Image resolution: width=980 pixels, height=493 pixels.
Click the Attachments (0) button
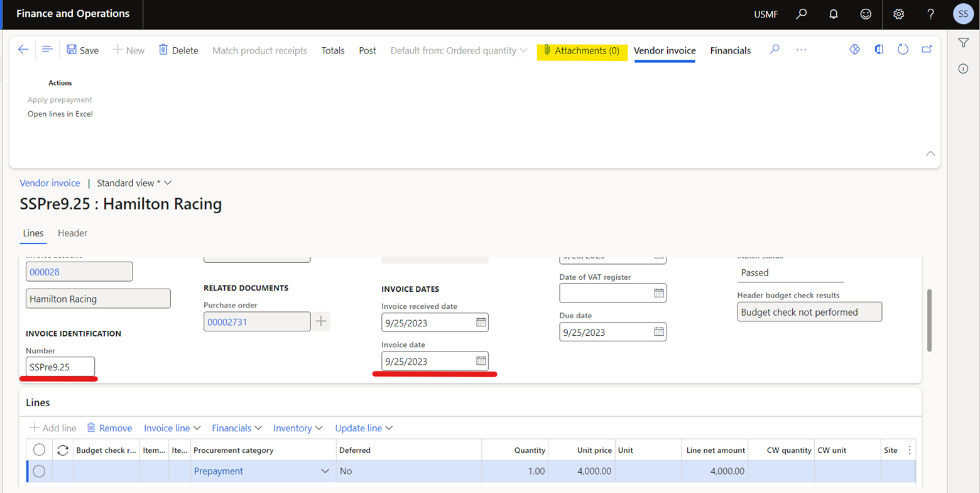tap(582, 50)
